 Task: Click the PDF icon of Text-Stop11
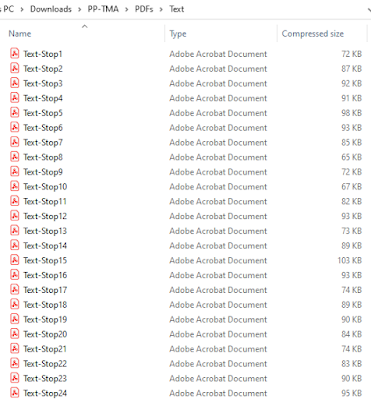click(x=14, y=201)
